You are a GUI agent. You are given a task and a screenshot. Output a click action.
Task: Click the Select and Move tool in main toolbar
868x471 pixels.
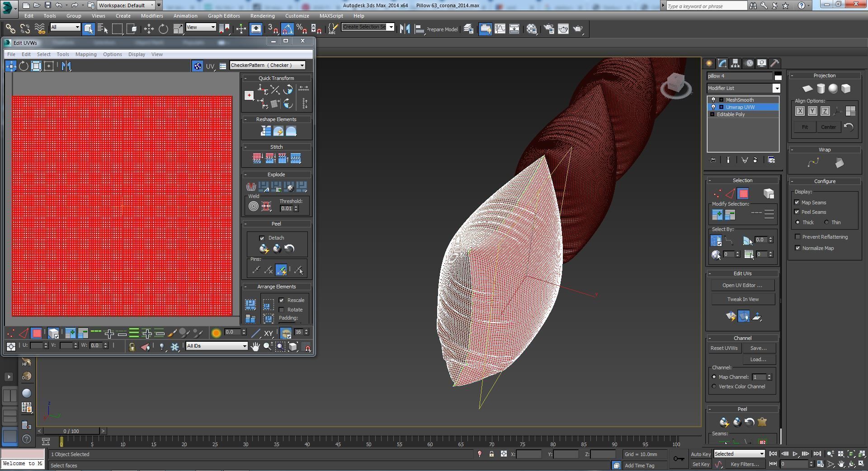(x=149, y=29)
